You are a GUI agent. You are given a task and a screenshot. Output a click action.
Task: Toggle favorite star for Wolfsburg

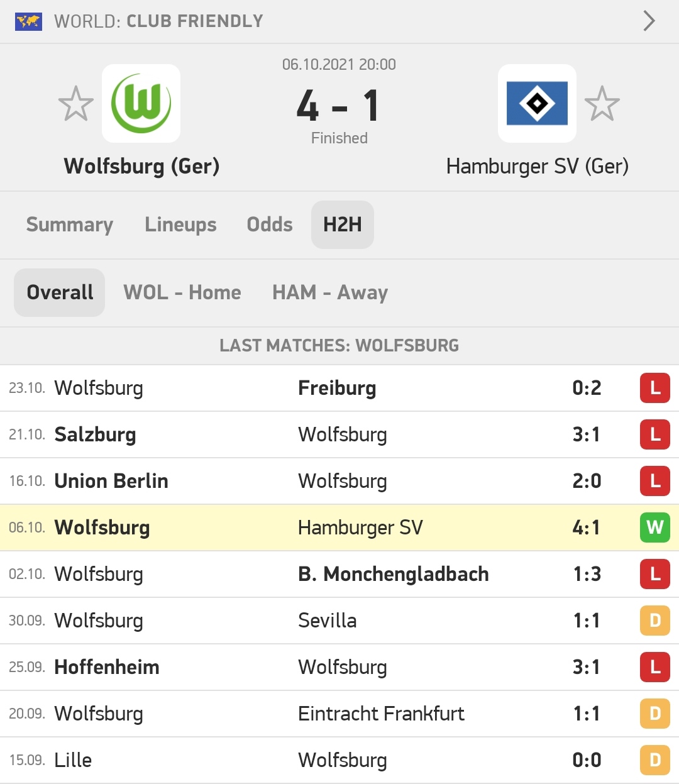[x=76, y=104]
